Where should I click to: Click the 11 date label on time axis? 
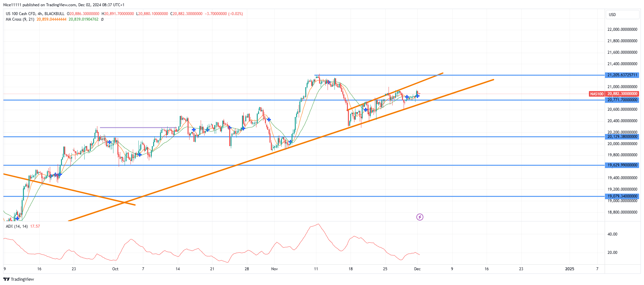point(316,269)
